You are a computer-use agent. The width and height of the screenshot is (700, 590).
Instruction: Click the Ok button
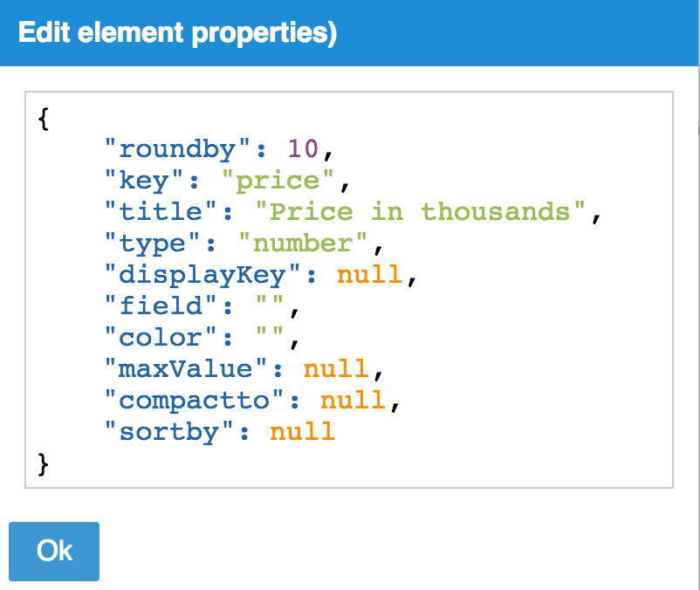(54, 551)
